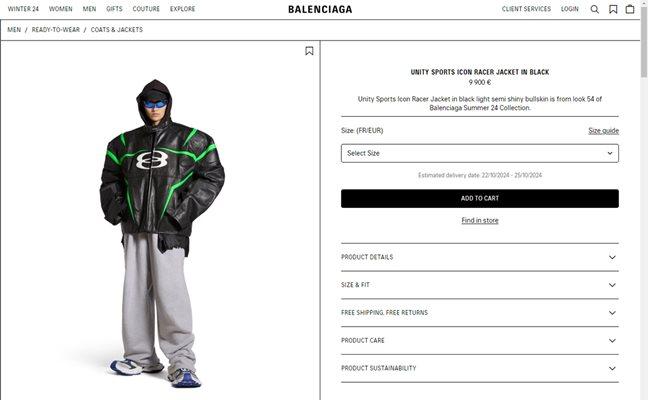
Task: Add the jacket to cart
Action: point(480,198)
